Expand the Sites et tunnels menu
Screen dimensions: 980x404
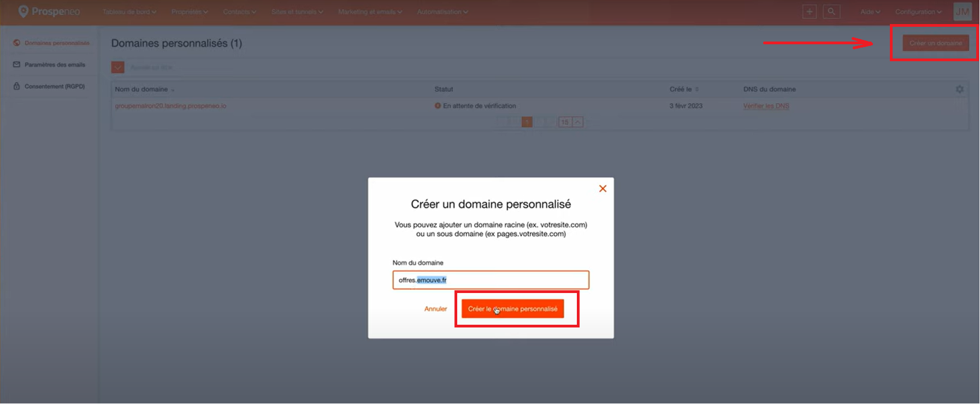pos(297,11)
